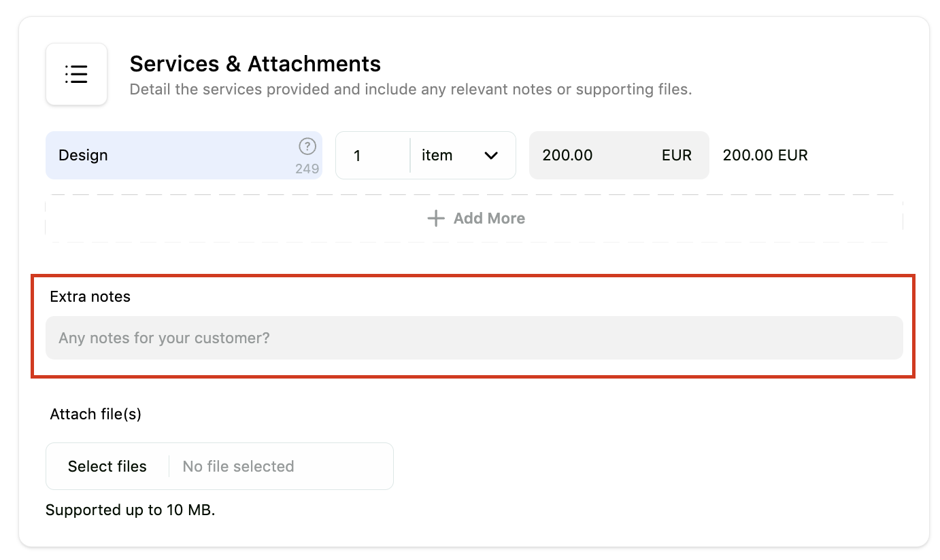Click the bulleted list section icon
The image size is (940, 560).
click(x=76, y=74)
